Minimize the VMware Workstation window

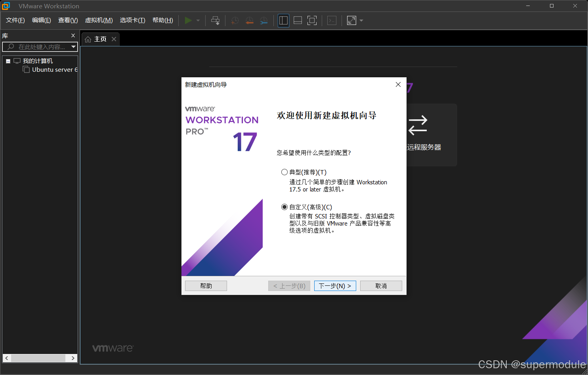point(528,6)
